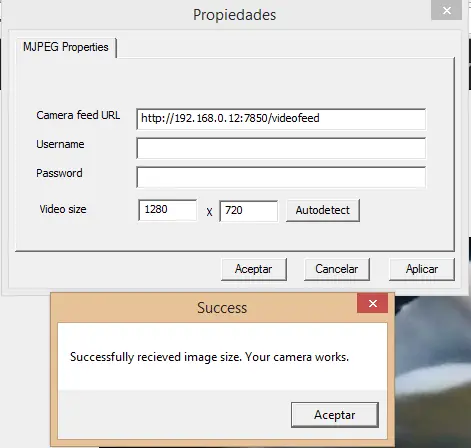Click the 'Successfully recieved image size' message
The width and height of the screenshot is (471, 448).
pyautogui.click(x=209, y=357)
